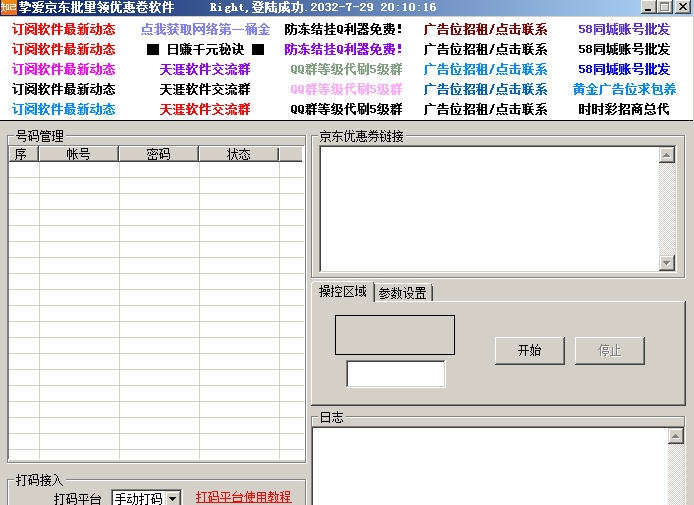Open the 时时彩招商总代 ad link
This screenshot has height=505, width=694.
624,109
